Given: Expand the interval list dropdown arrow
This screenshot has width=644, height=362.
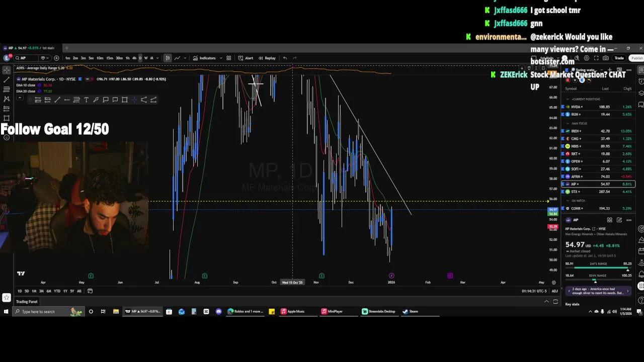Looking at the screenshot, I should (158, 58).
